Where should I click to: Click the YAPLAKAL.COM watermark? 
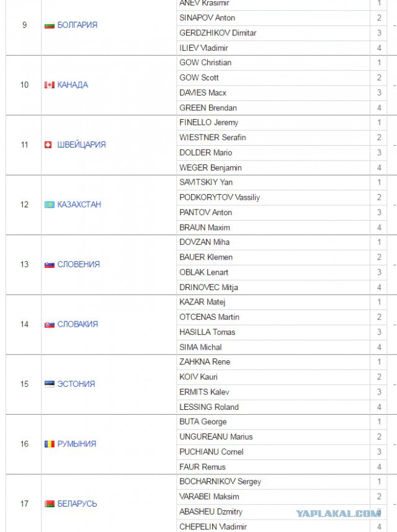tap(338, 513)
